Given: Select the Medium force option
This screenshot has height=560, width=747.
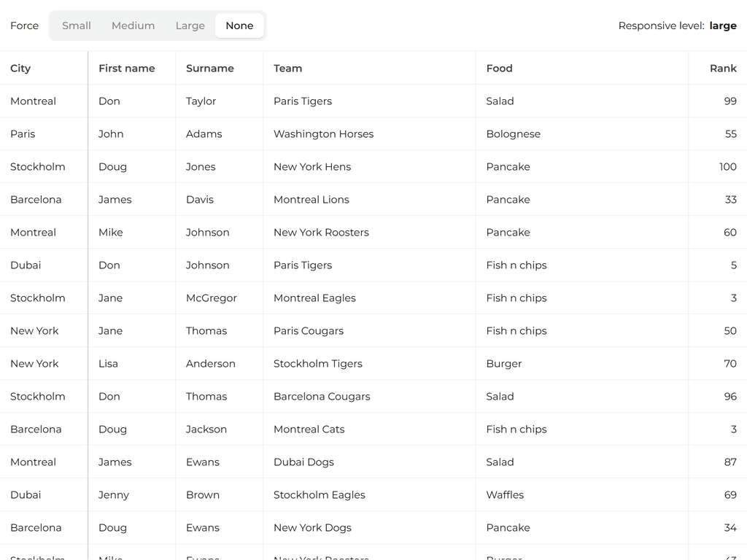Looking at the screenshot, I should point(133,26).
